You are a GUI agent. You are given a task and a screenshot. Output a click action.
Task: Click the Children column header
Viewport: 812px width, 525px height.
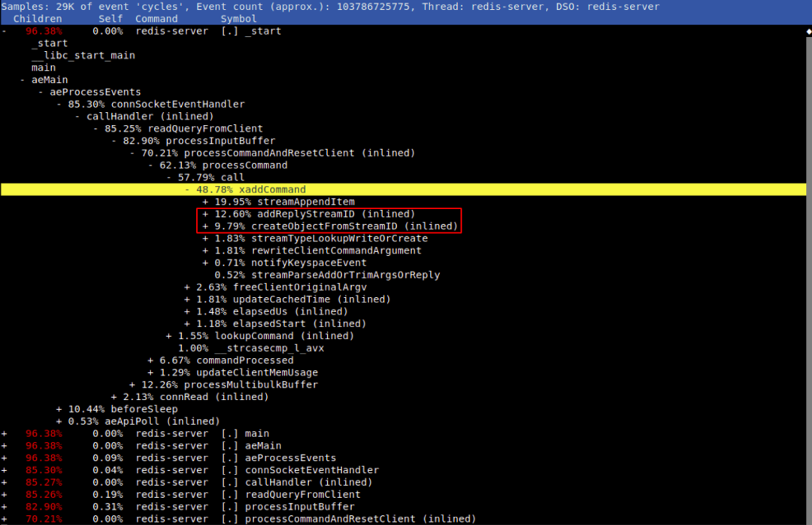point(38,18)
